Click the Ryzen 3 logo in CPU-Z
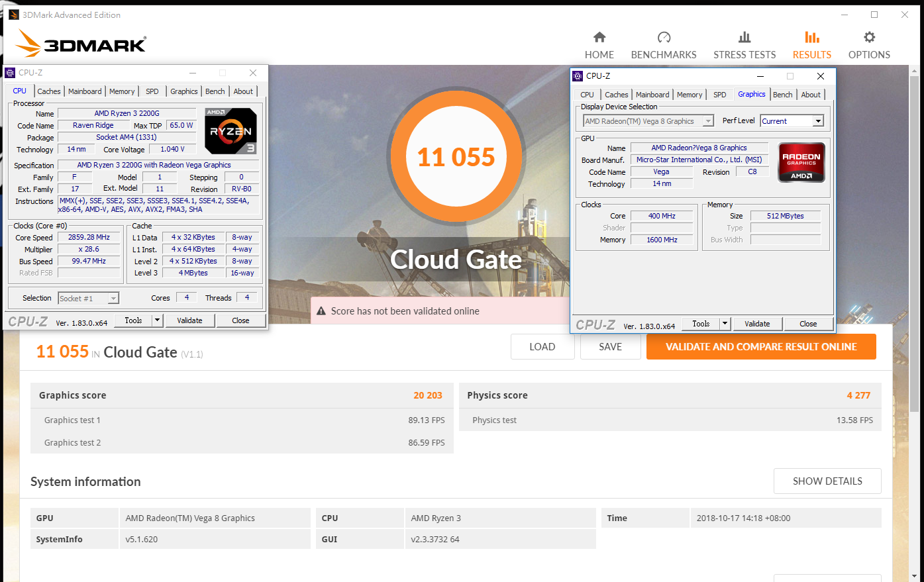The image size is (924, 582). click(x=231, y=130)
